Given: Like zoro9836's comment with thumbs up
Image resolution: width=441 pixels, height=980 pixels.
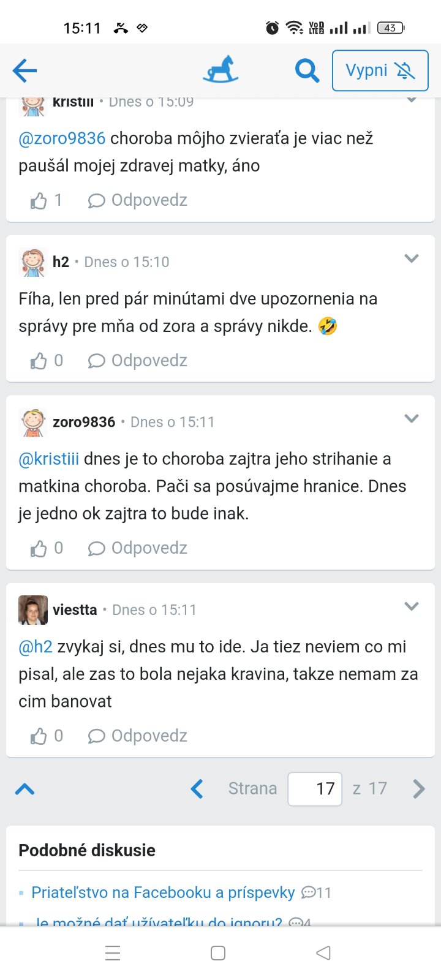Looking at the screenshot, I should 39,548.
